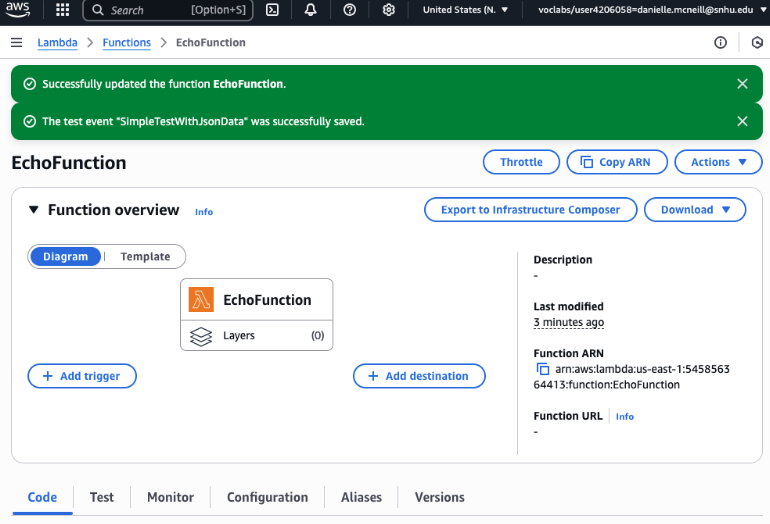Click Export to Infrastructure Composer

pos(530,210)
